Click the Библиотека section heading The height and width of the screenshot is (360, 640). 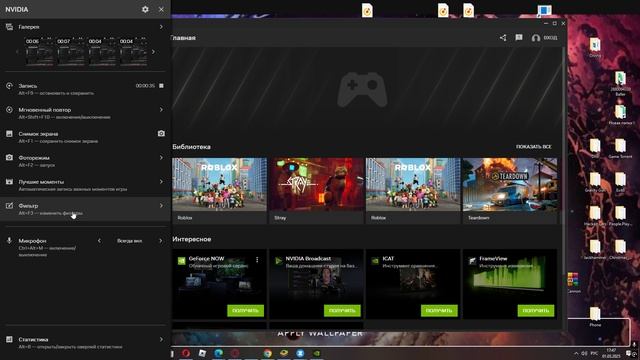191,147
